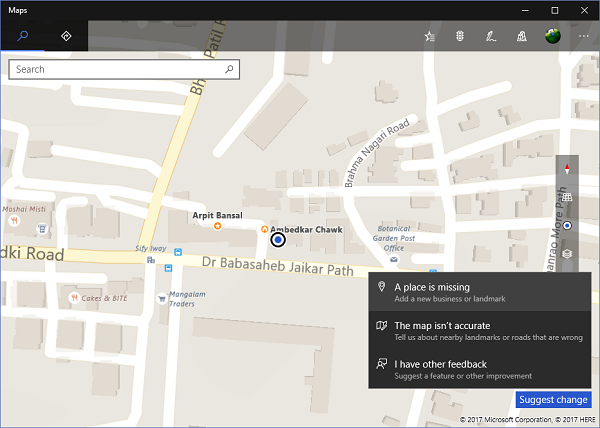Open Saved places favorites list

click(429, 36)
